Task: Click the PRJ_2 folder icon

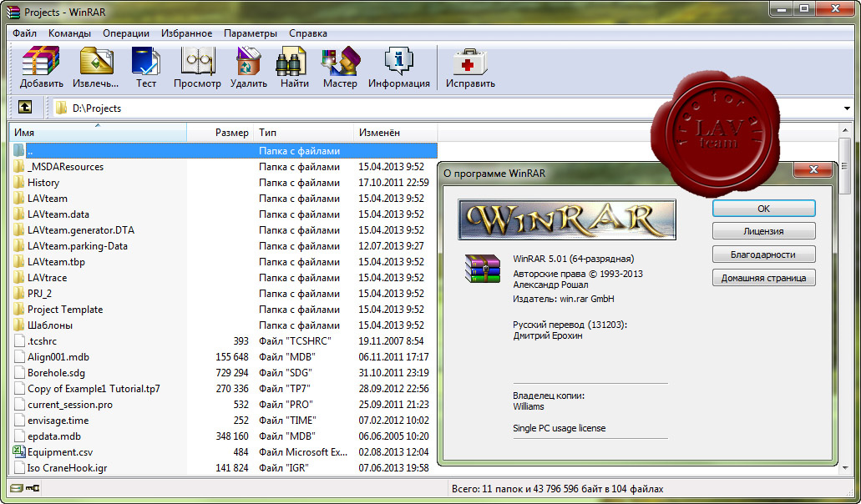Action: click(x=19, y=294)
